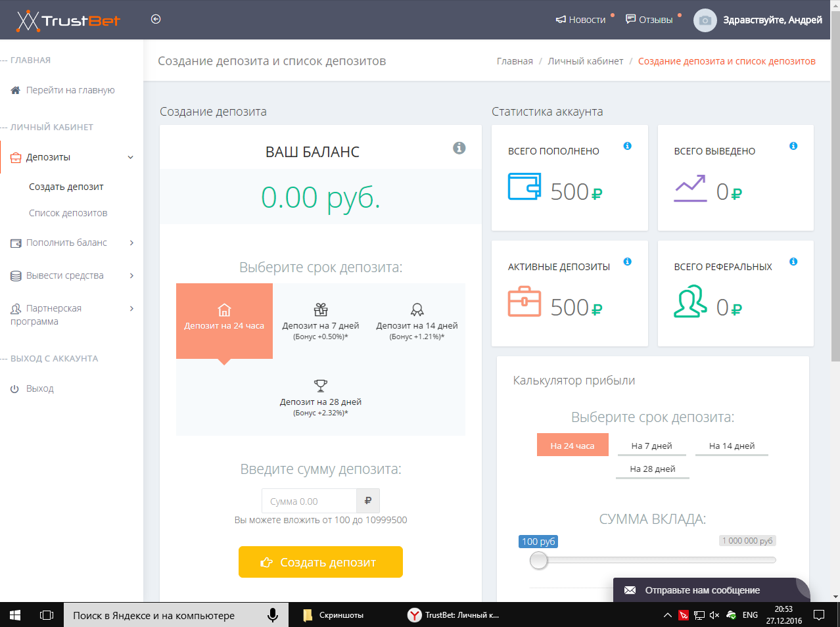The height and width of the screenshot is (627, 840).
Task: Click the info icon on ВСЕГО ВЫВЕДЕНО card
Action: click(793, 146)
